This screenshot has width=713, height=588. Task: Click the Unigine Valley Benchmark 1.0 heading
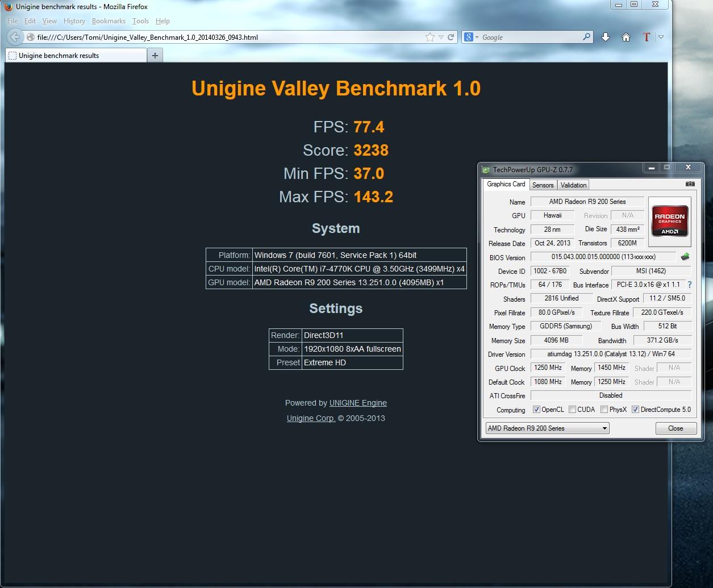coord(336,89)
